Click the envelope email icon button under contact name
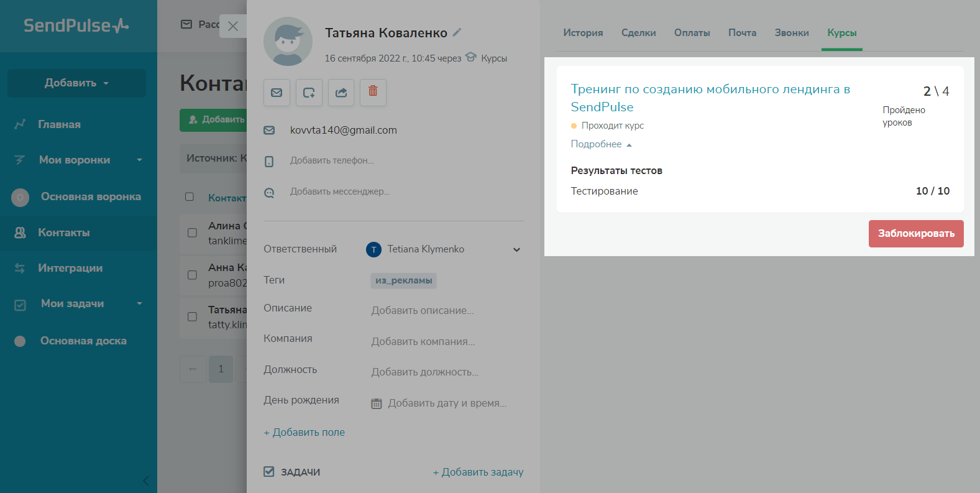 pos(277,93)
